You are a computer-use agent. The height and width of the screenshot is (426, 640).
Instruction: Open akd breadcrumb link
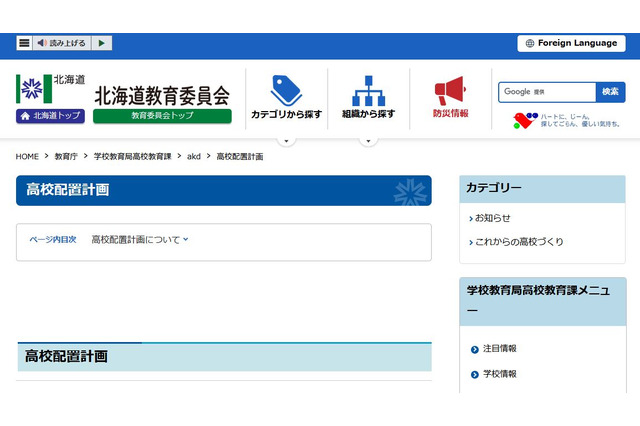coord(194,157)
